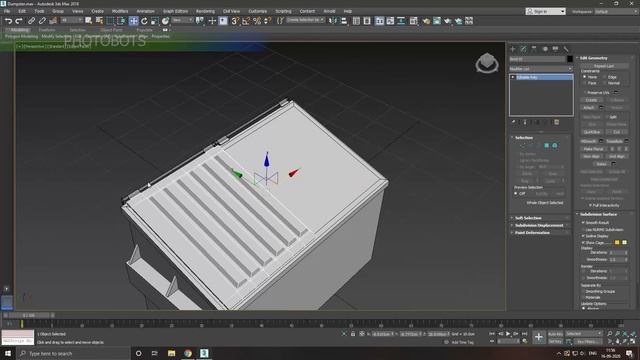Click the Undo arrow in the main toolbar
The image size is (640, 360).
(x=8, y=21)
